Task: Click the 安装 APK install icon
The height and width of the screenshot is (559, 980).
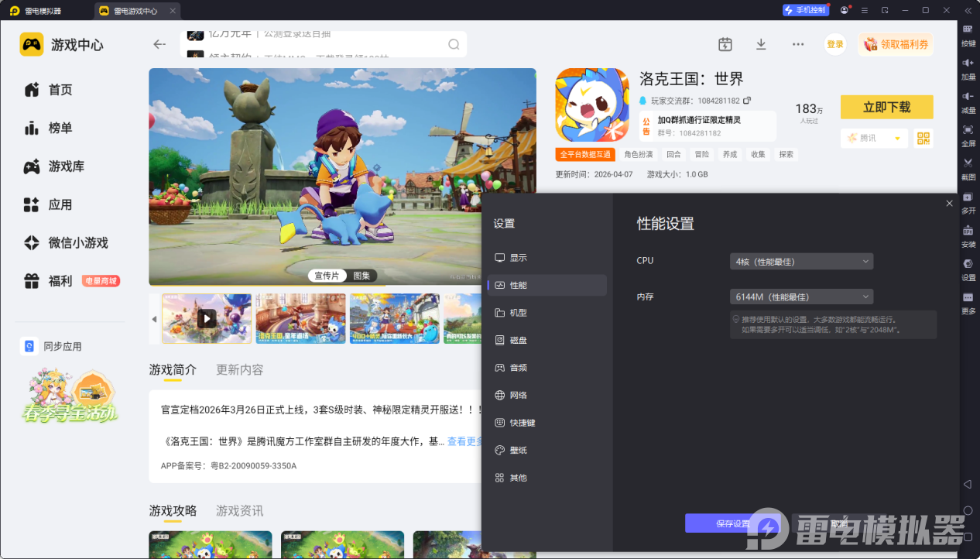Action: (968, 231)
